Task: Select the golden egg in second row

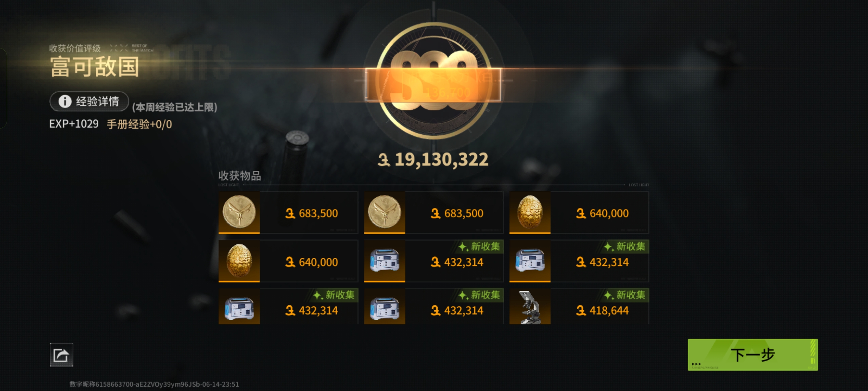Action: [239, 261]
